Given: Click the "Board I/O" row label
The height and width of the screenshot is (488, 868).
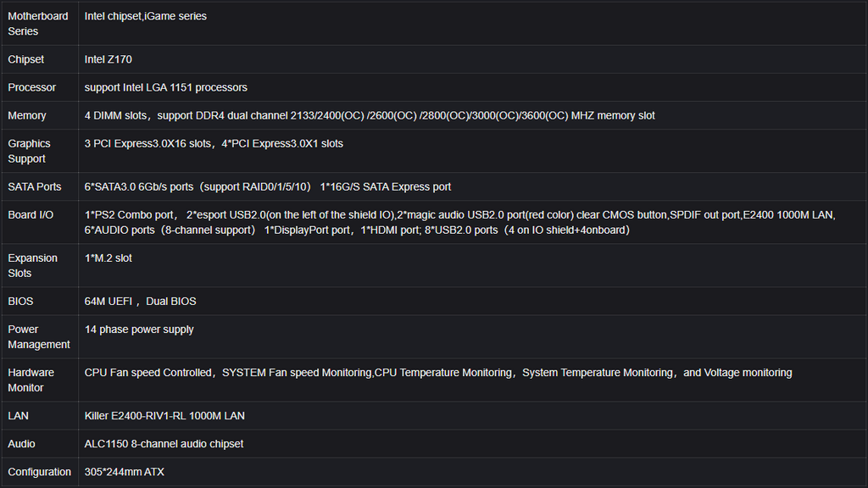Looking at the screenshot, I should (30, 214).
